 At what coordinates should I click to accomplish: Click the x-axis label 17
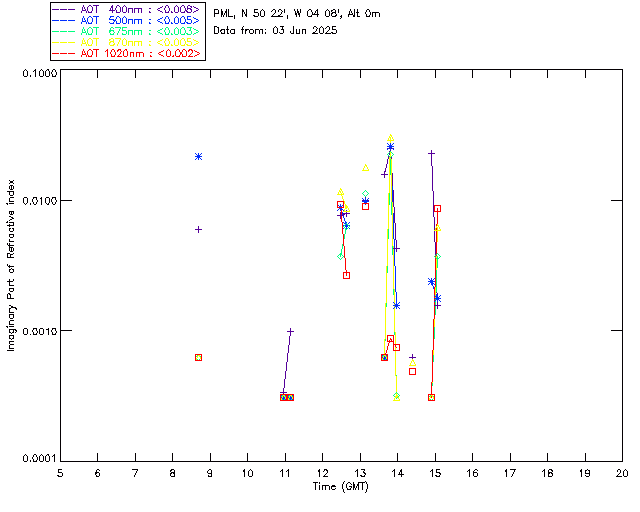point(510,473)
